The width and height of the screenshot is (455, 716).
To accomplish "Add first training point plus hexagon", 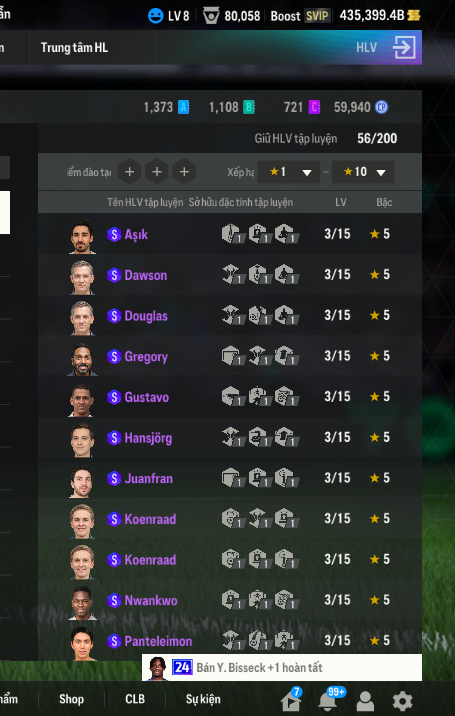I will click(x=129, y=172).
